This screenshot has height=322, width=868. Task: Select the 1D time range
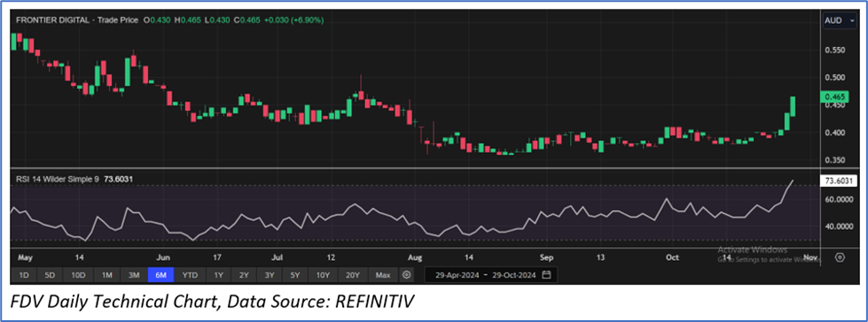[24, 275]
